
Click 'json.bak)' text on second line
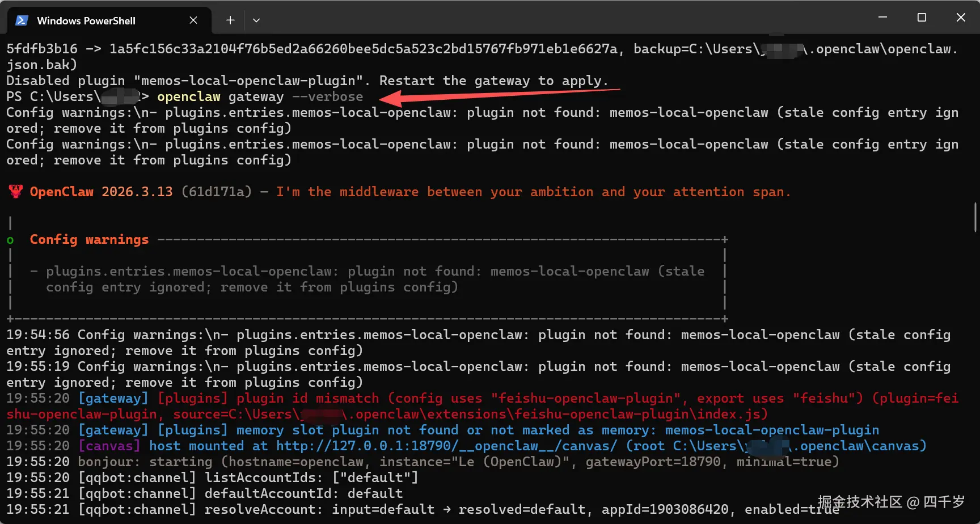click(41, 65)
